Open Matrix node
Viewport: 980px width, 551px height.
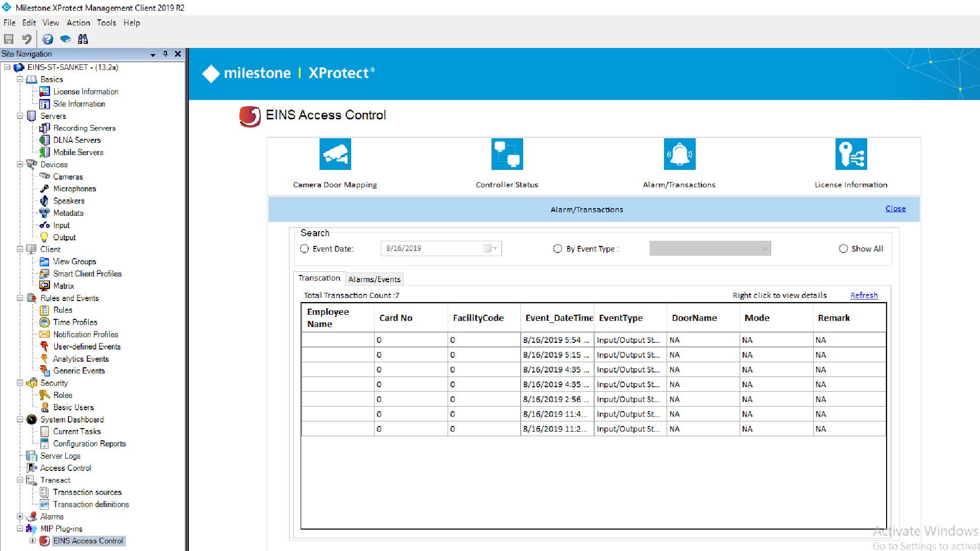(x=64, y=286)
